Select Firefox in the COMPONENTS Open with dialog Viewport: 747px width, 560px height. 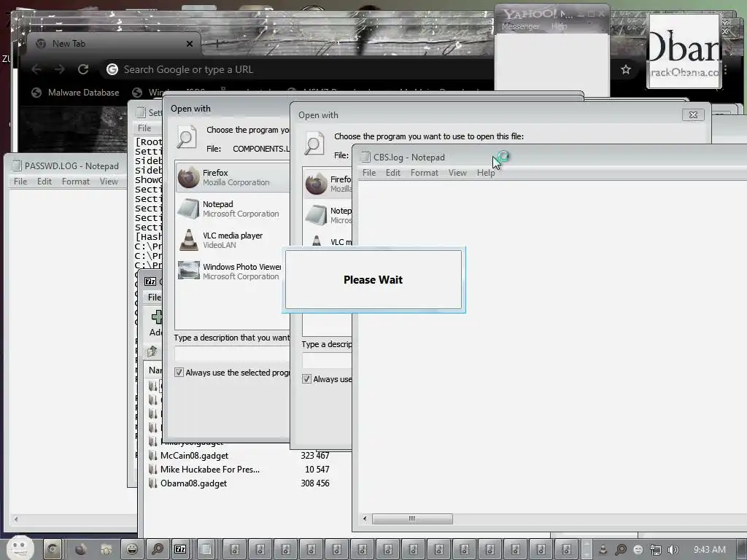tap(233, 177)
